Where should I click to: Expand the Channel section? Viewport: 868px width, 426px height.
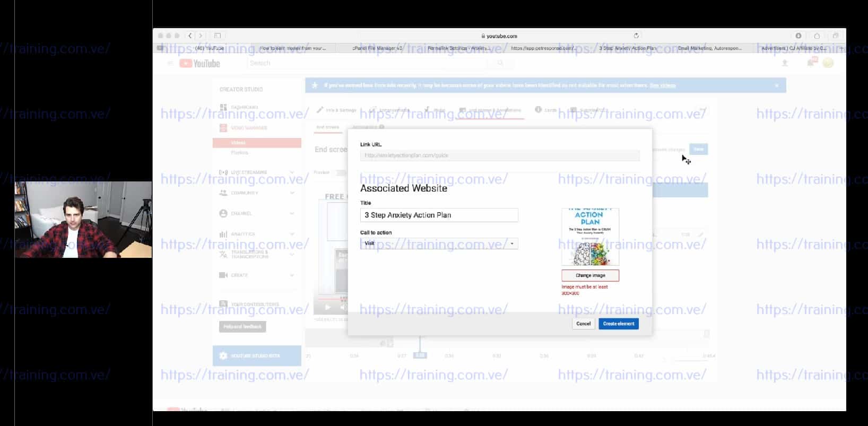click(292, 213)
